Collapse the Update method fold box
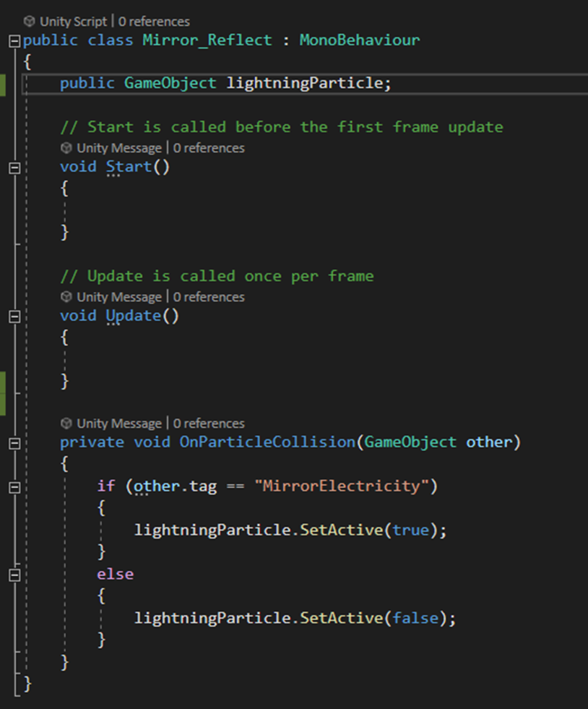The height and width of the screenshot is (709, 588). tap(14, 317)
